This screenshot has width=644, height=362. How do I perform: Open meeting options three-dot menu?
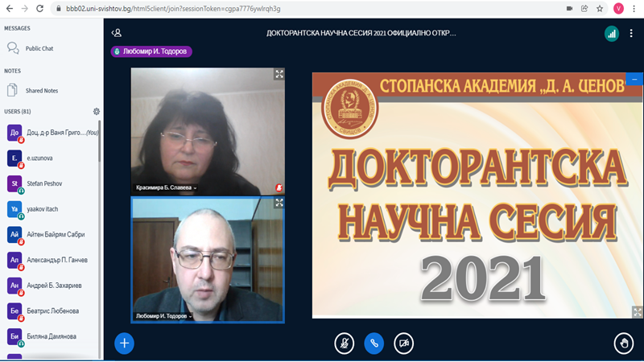tap(631, 34)
